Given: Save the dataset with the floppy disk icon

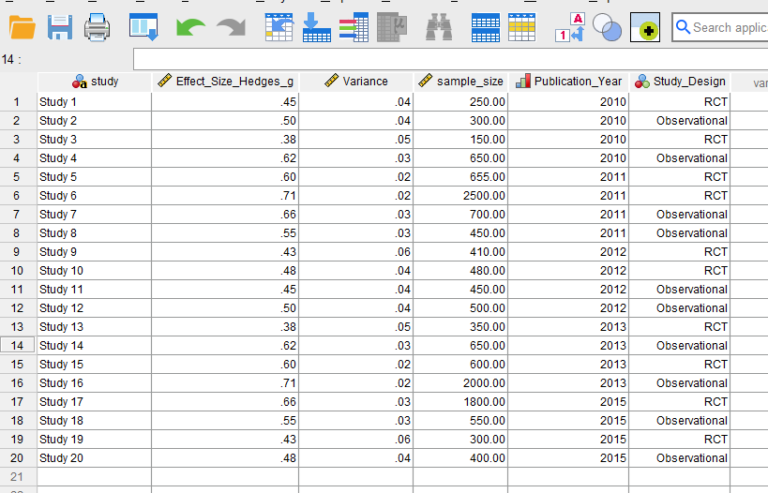Looking at the screenshot, I should 60,28.
